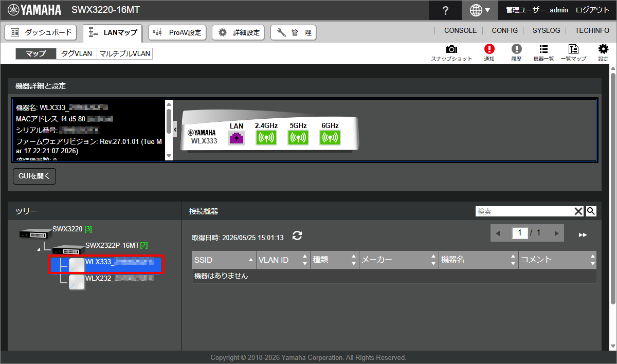Collapse the device info side panel arrow
The width and height of the screenshot is (617, 364).
(175, 129)
